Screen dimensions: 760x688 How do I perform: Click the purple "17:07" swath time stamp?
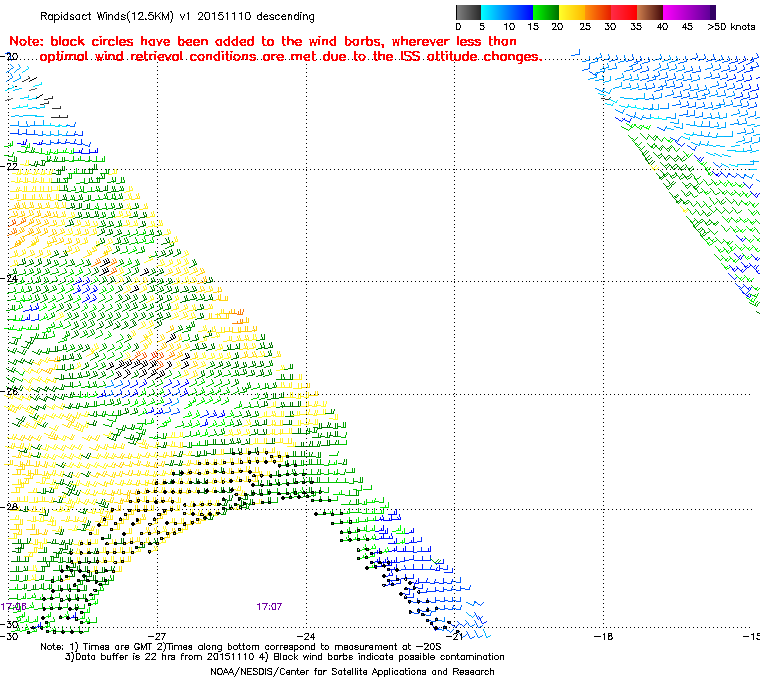point(269,607)
